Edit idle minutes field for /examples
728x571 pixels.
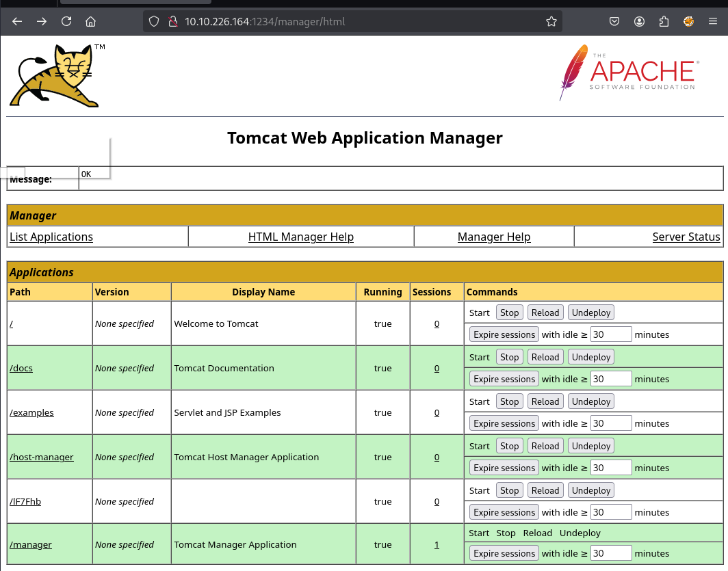click(611, 423)
